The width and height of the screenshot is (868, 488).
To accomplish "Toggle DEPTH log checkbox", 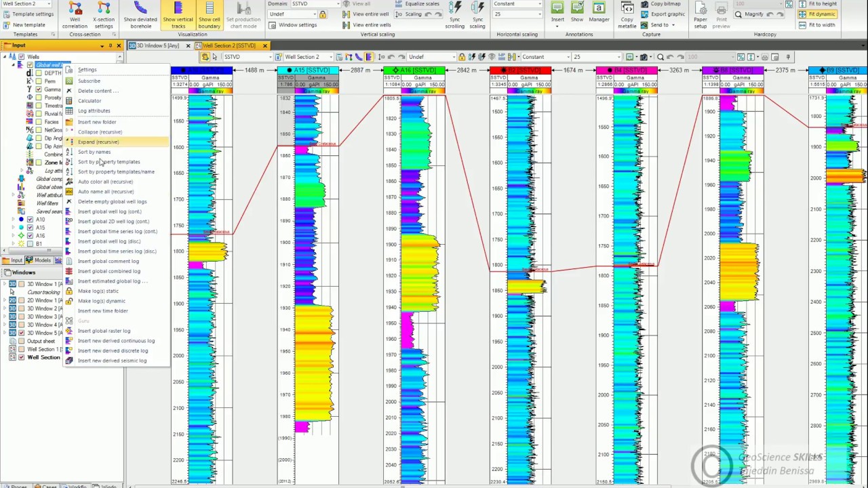I will (38, 73).
